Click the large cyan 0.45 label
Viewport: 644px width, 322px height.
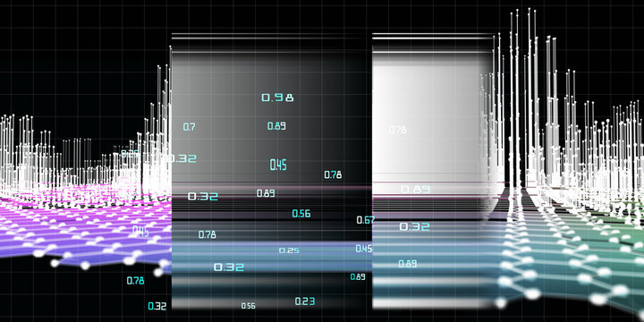coord(278,165)
